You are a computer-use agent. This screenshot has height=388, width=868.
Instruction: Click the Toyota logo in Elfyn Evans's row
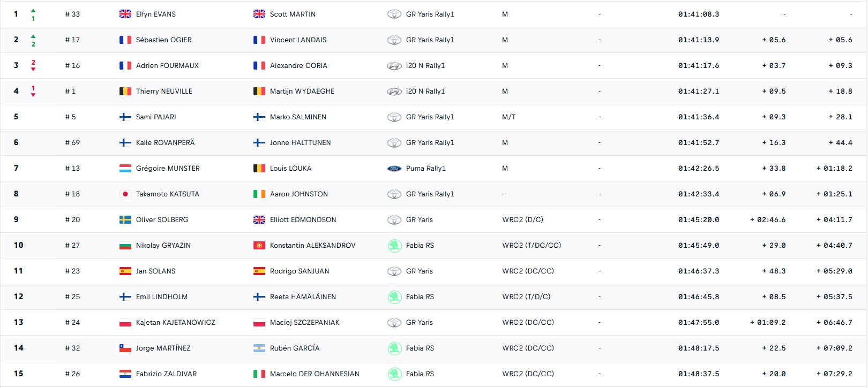[x=394, y=14]
